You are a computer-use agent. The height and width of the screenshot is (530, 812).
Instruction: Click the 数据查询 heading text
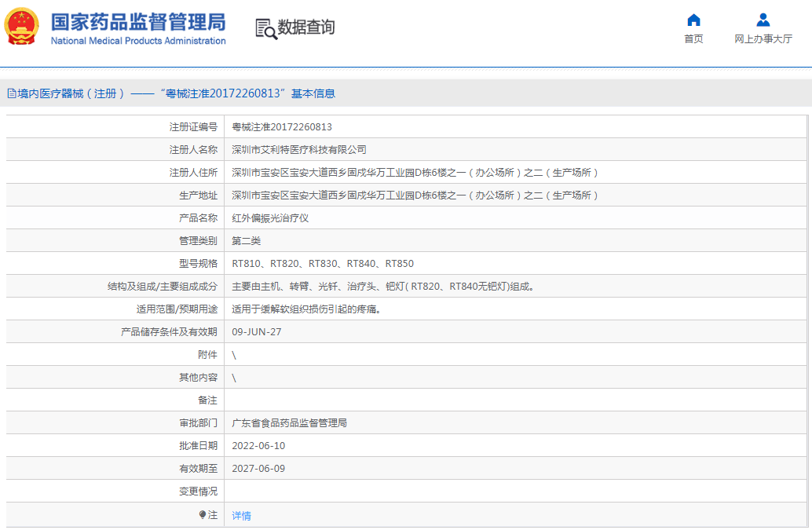point(306,27)
